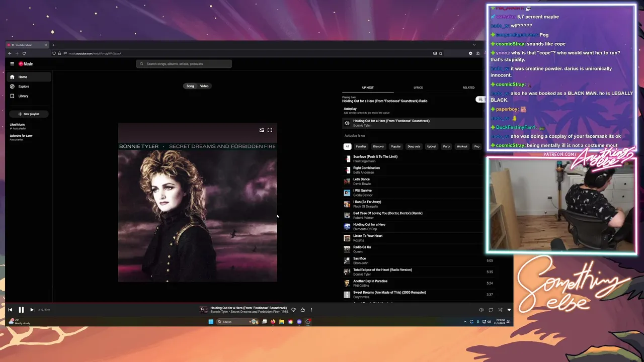Filter queue by Pop

[477, 146]
